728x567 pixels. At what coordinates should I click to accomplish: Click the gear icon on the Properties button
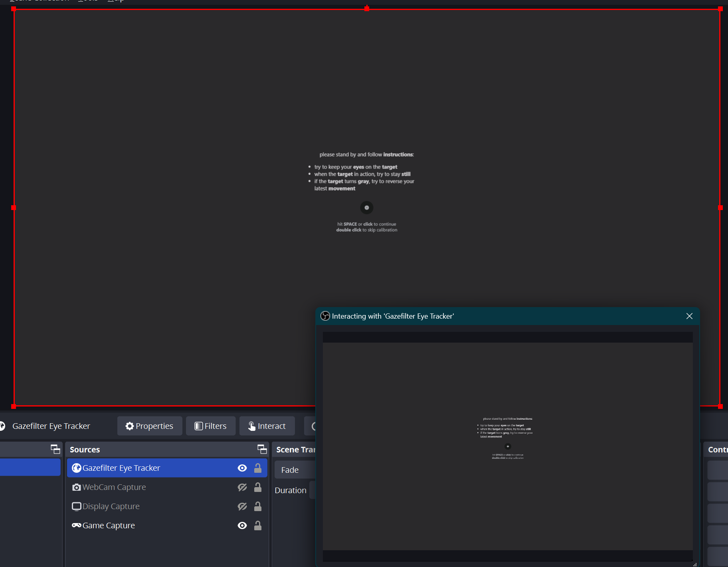tap(129, 426)
